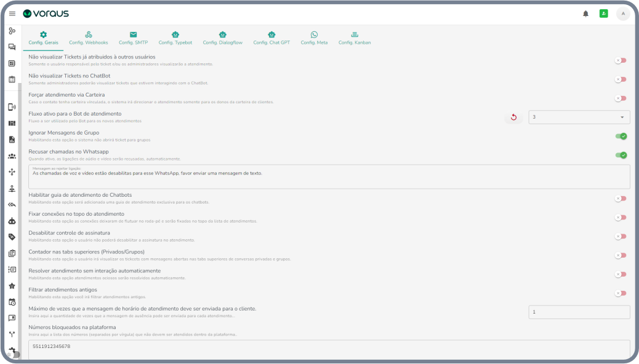Viewport: 639px width, 364px height.
Task: Click the blocked numbers text area
Action: coord(329,349)
